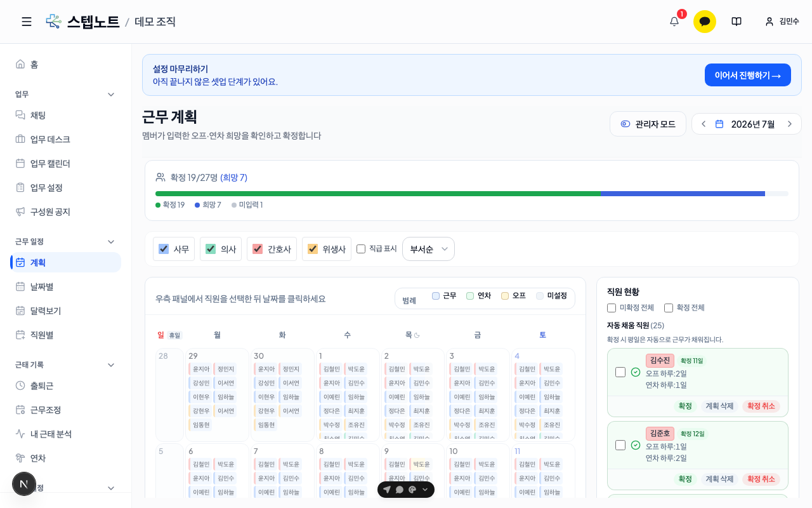The image size is (812, 508).
Task: Click the 업무 캘린더 calendar icon
Action: 20,163
